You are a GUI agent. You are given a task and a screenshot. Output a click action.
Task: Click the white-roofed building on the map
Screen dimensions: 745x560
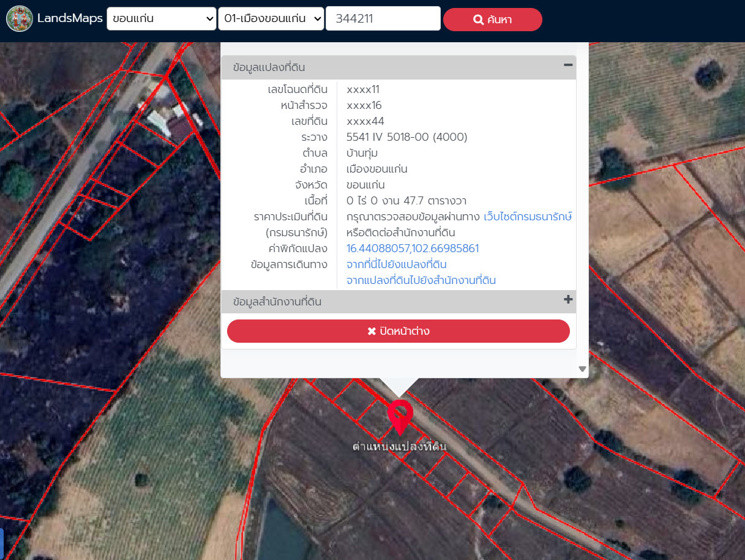pyautogui.click(x=159, y=120)
